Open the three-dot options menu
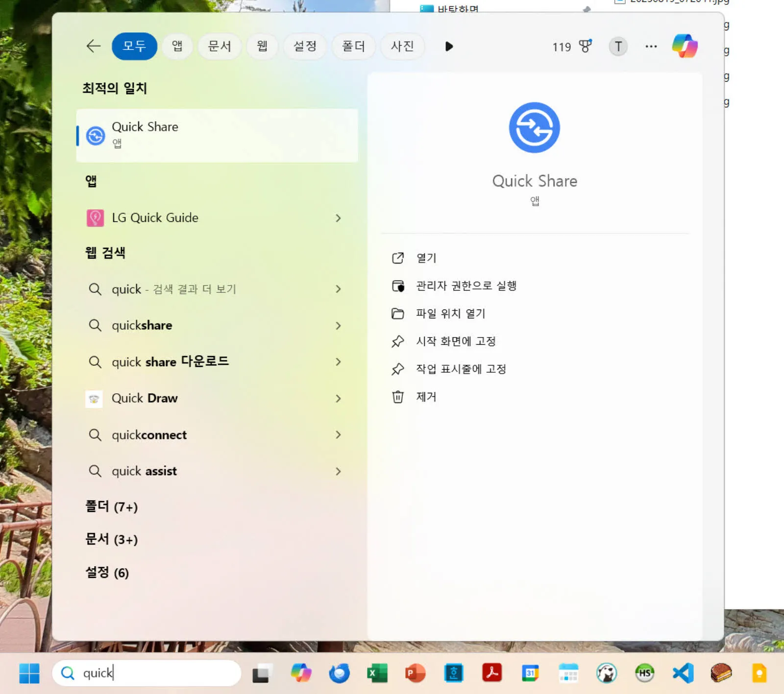Screen dimensions: 784x694 point(651,47)
